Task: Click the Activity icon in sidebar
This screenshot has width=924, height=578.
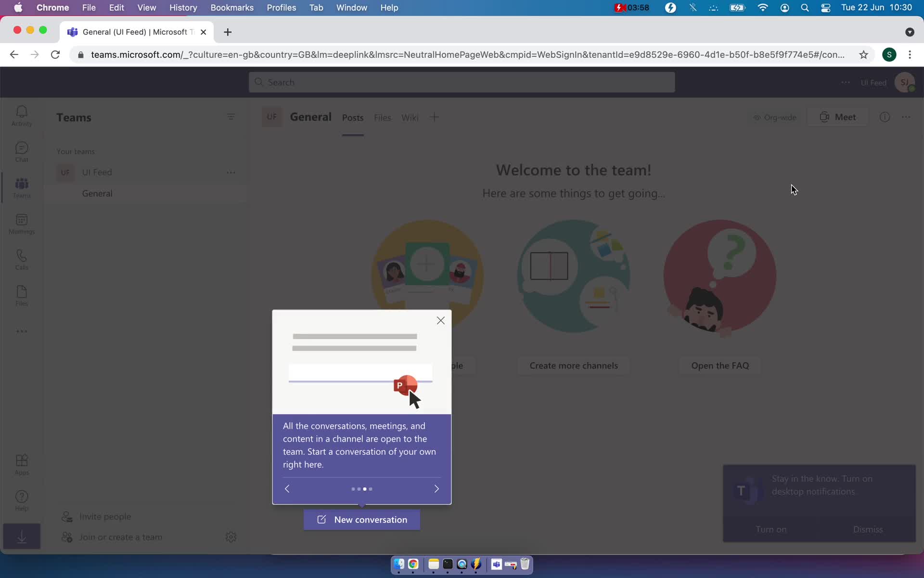Action: 22,117
